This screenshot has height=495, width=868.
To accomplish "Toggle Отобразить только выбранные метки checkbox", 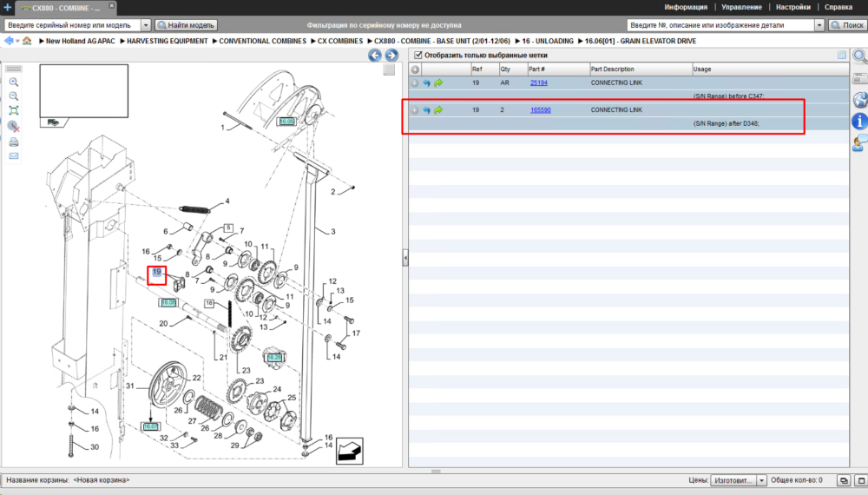I will pos(418,55).
